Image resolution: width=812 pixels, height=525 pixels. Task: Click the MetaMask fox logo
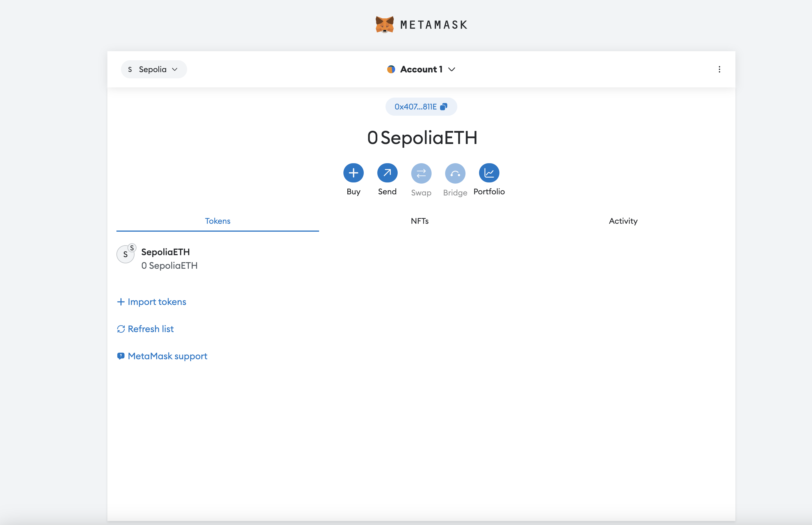pos(385,25)
